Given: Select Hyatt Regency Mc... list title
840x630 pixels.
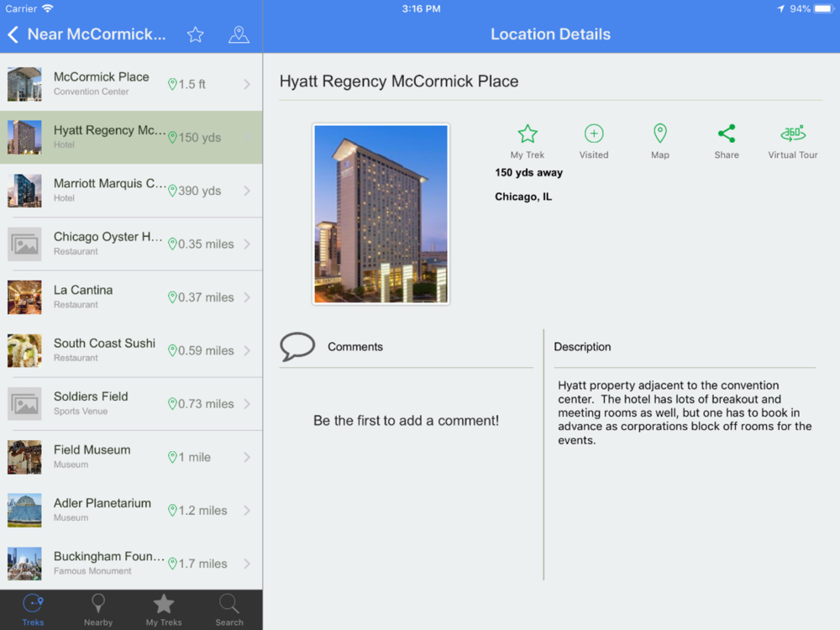Looking at the screenshot, I should click(109, 130).
